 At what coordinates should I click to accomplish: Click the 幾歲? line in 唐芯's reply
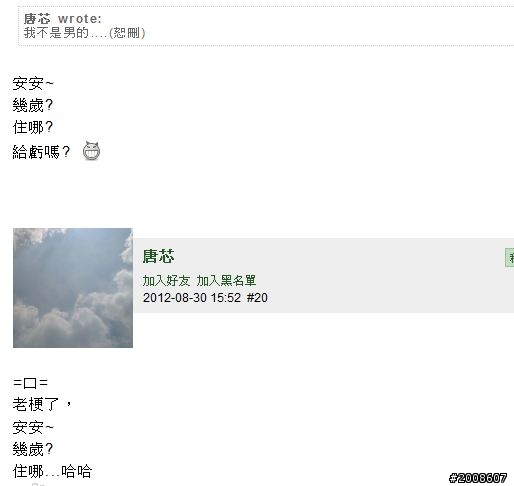[33, 449]
